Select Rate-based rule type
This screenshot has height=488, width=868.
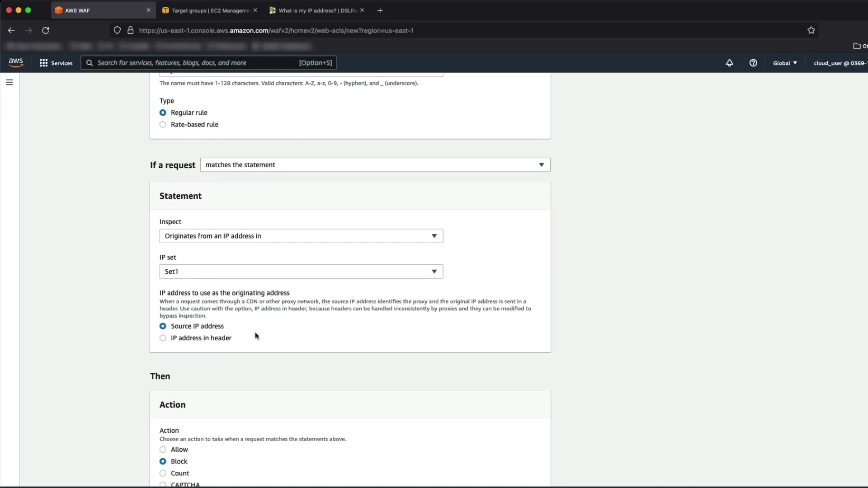coord(163,125)
